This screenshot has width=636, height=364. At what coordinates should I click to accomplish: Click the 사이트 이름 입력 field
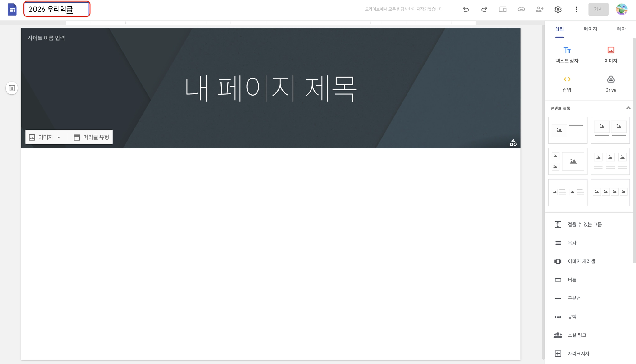point(46,38)
